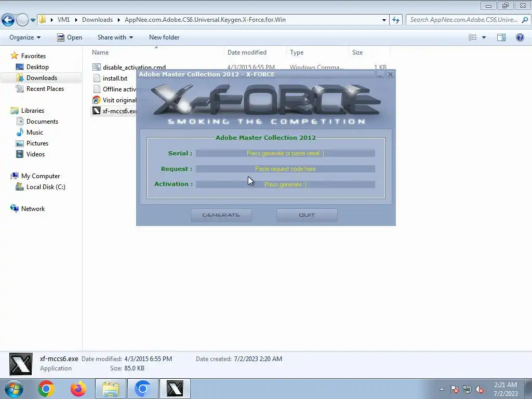This screenshot has height=399, width=532.
Task: Select Desktop in the navigation pane
Action: point(37,67)
